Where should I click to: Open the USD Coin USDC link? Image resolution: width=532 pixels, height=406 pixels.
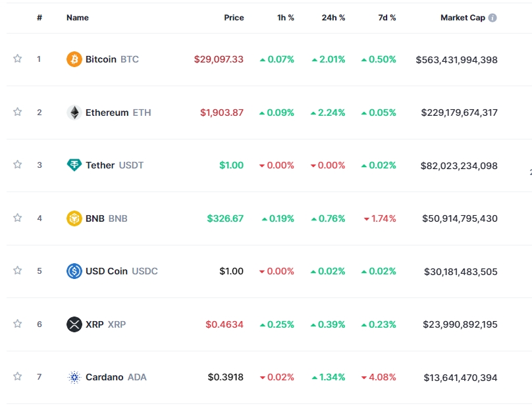tap(122, 271)
